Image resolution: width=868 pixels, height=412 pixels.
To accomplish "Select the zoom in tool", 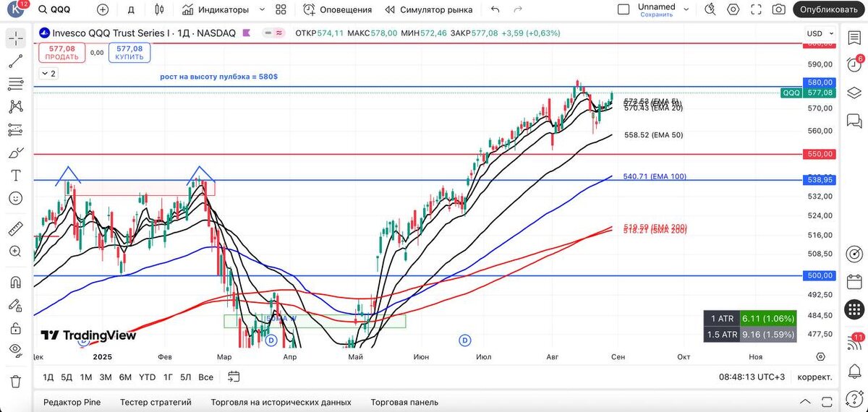I will click(x=16, y=252).
